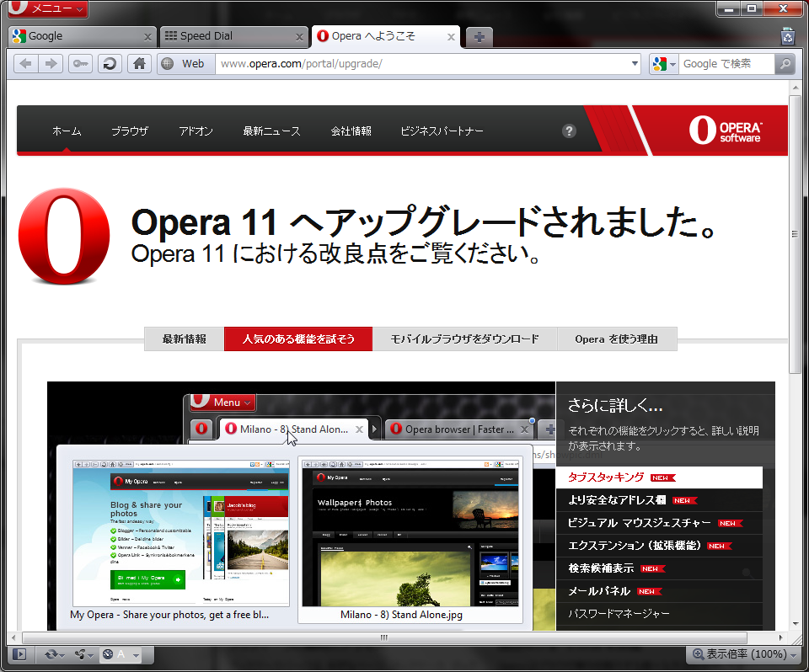Select ビジュアル マウスジェスチャー feature

click(x=659, y=523)
